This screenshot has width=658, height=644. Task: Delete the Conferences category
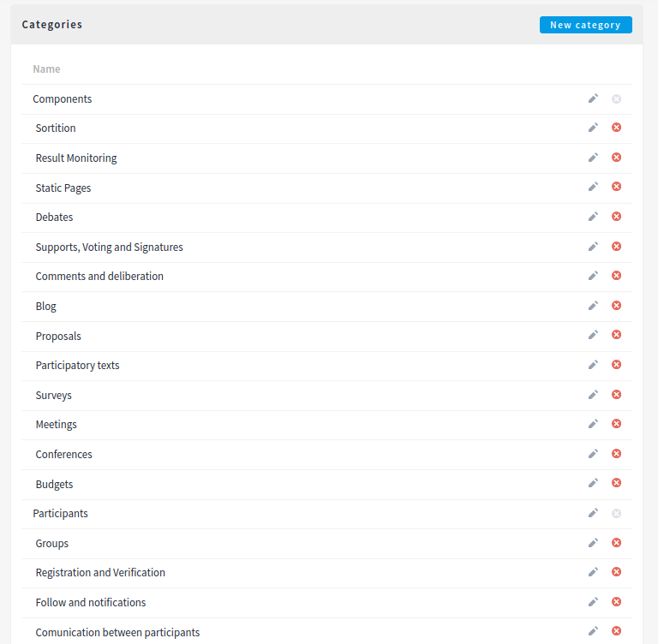(x=616, y=454)
